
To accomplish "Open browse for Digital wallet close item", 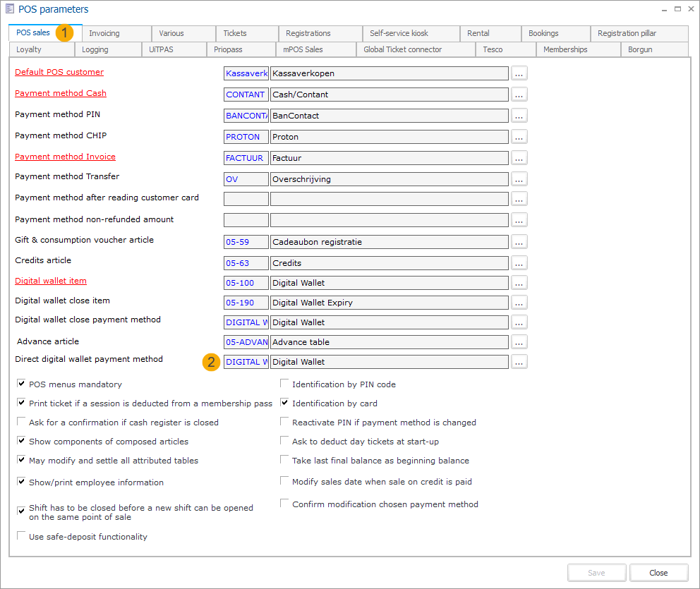I will (x=519, y=303).
